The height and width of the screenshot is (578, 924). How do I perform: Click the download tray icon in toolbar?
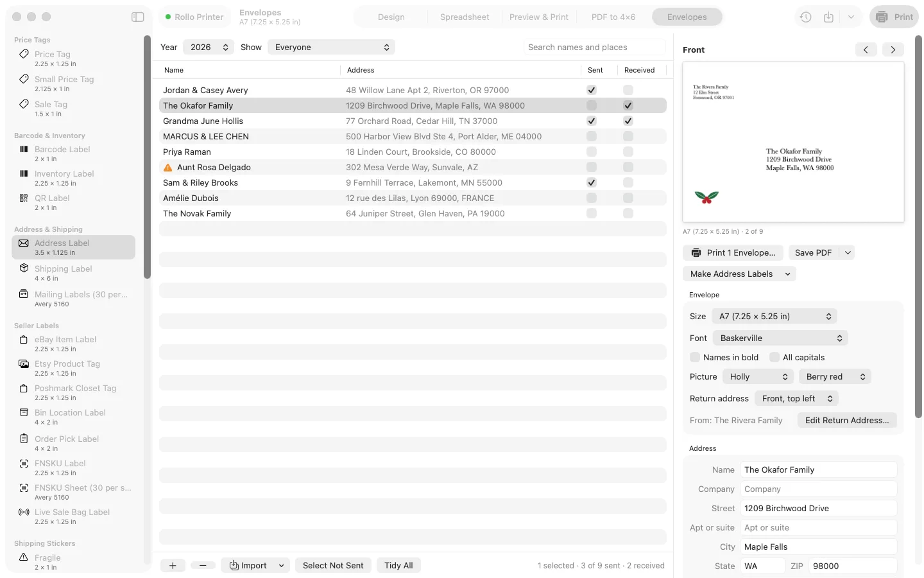click(828, 17)
